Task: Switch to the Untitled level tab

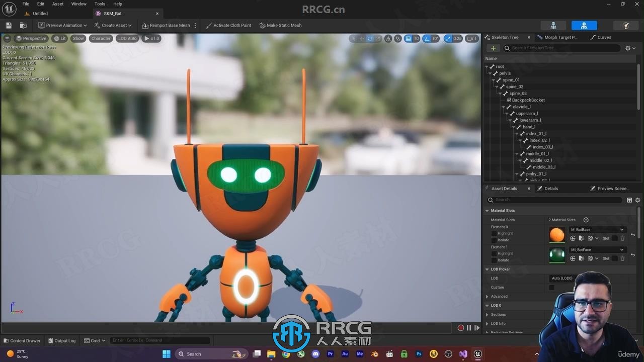Action: tap(40, 14)
